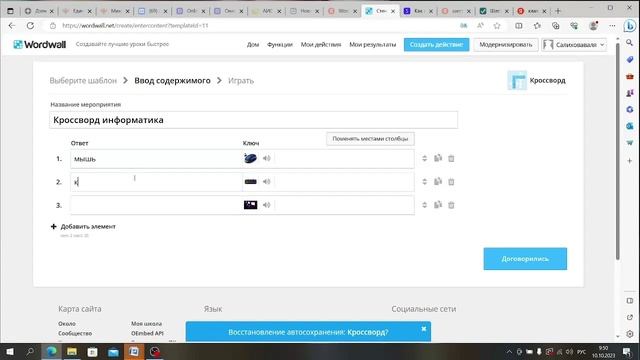
Task: Delete row 3 with trash icon
Action: [451, 205]
